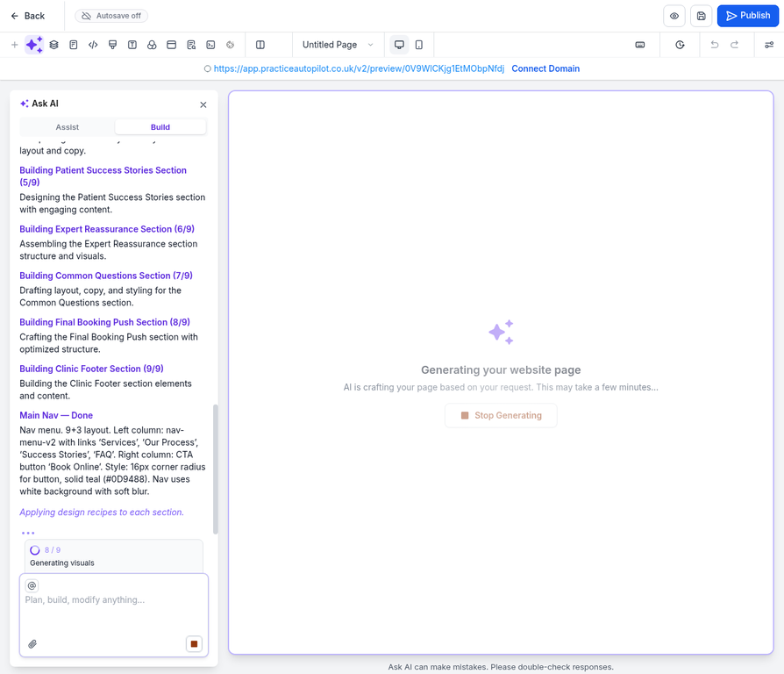Open the SEO page search icon
The image size is (784, 674).
(191, 45)
